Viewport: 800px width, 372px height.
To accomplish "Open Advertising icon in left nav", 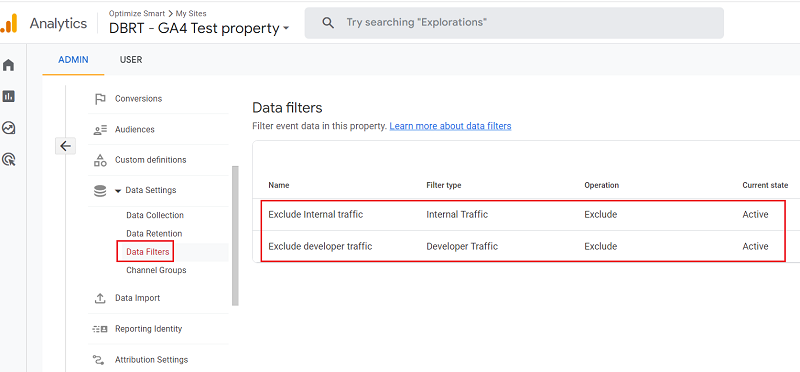I will click(9, 159).
